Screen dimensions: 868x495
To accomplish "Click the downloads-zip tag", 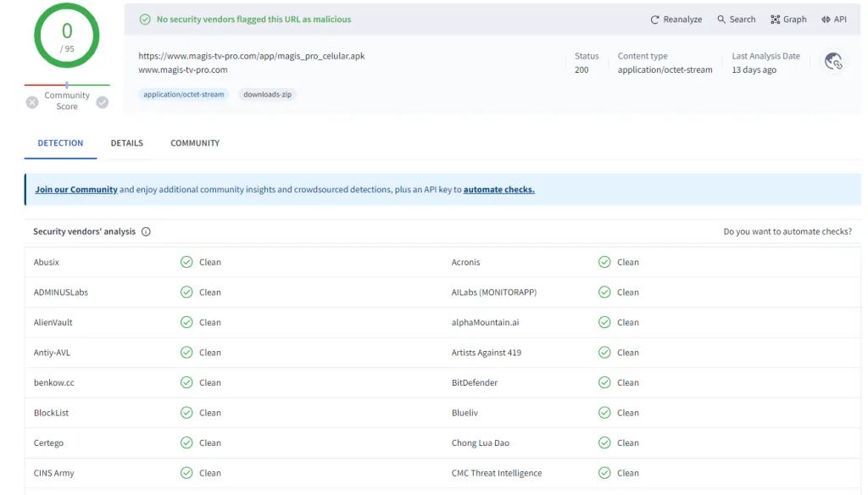I will [267, 94].
